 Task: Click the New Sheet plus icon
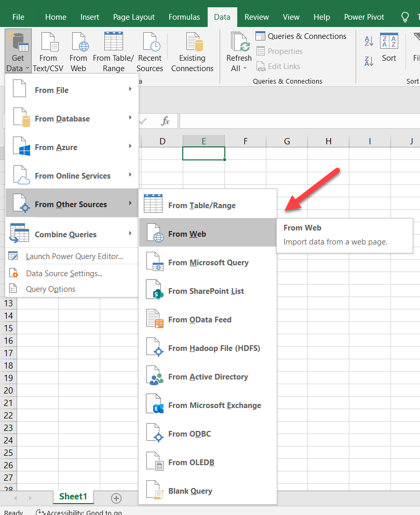[x=116, y=498]
